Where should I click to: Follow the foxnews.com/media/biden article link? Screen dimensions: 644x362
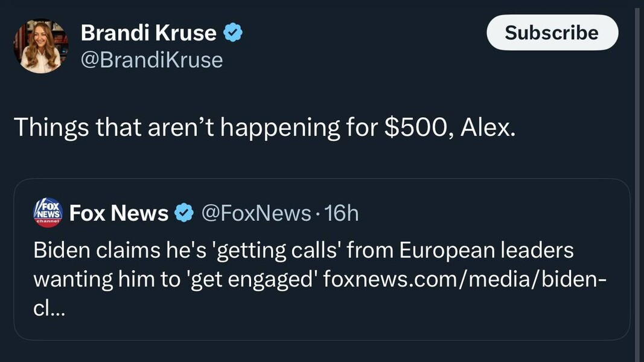(x=465, y=279)
